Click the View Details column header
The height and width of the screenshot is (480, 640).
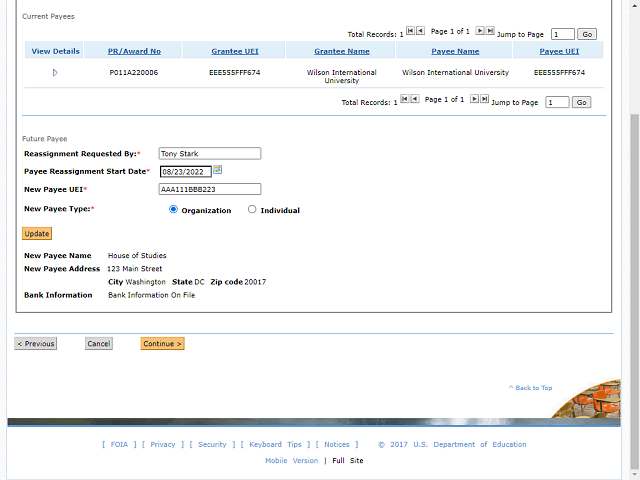click(x=55, y=51)
